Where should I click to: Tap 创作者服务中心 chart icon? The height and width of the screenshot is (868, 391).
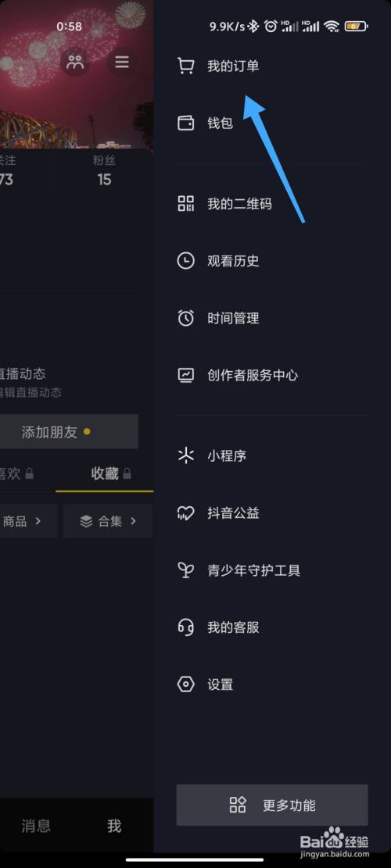186,375
